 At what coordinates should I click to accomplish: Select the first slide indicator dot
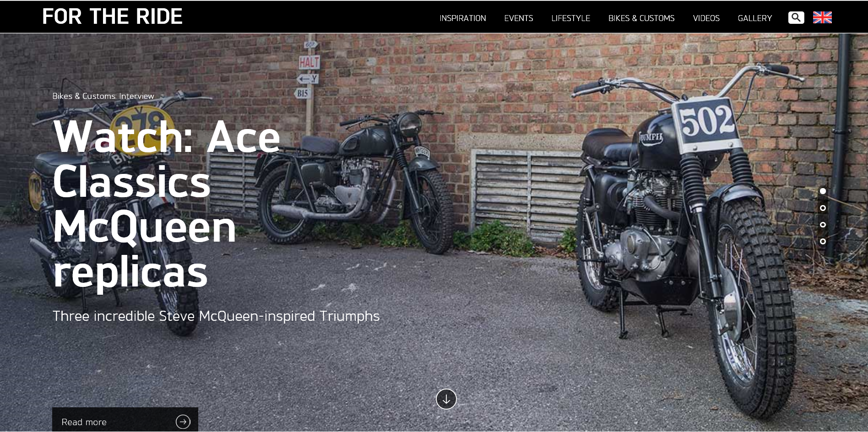click(x=823, y=191)
